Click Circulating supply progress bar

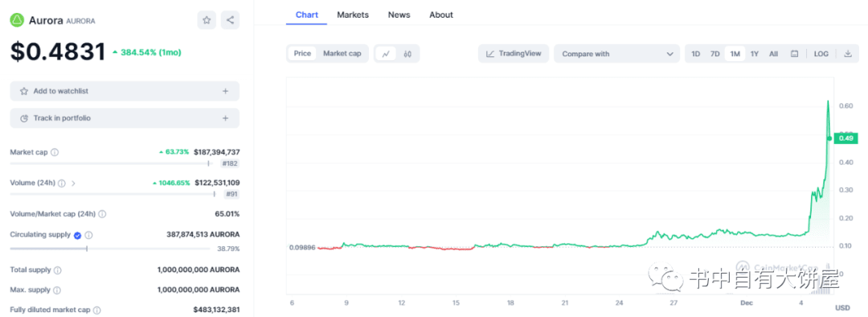(x=109, y=249)
